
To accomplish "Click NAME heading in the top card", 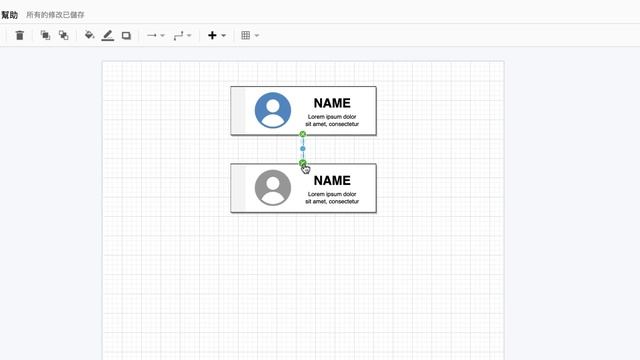I will click(332, 103).
